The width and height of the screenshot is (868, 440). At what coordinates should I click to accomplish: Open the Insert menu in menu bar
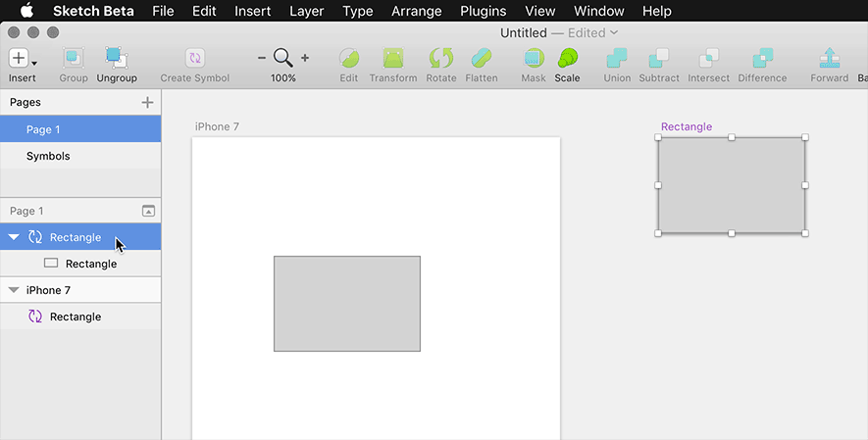click(252, 11)
